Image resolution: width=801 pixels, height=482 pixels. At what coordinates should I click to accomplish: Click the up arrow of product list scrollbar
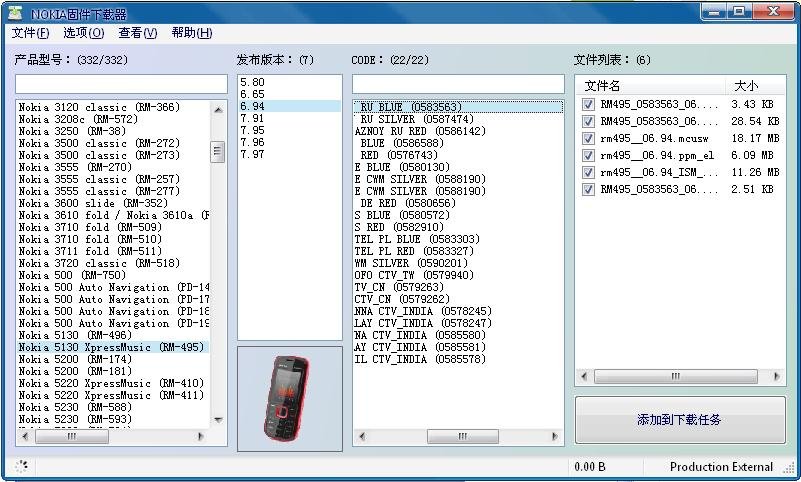tap(218, 110)
